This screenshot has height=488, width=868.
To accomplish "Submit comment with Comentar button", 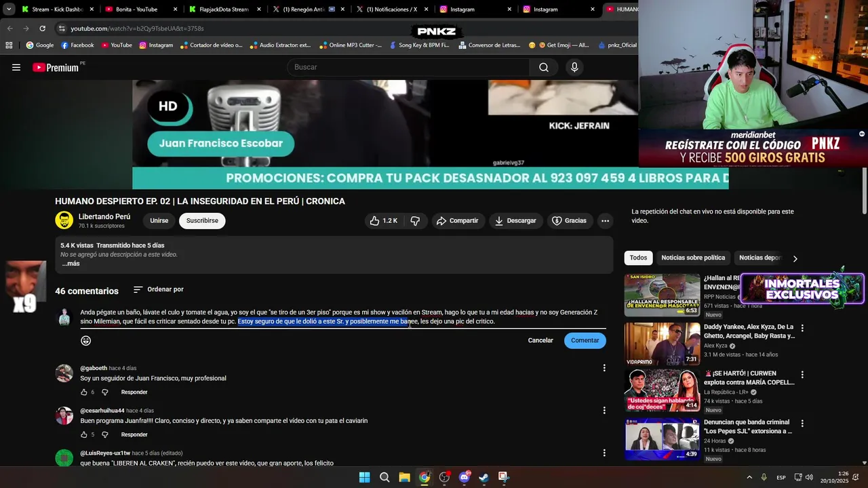I will click(585, 340).
